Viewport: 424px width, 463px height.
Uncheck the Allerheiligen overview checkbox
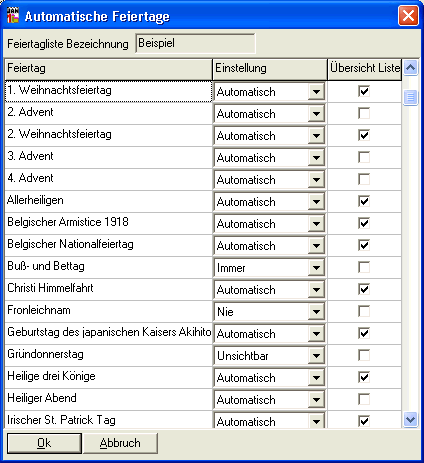[364, 201]
